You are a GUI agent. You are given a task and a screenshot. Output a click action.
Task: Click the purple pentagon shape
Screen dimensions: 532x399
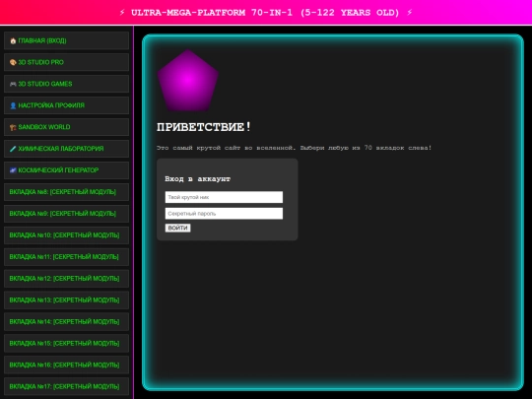coord(187,81)
